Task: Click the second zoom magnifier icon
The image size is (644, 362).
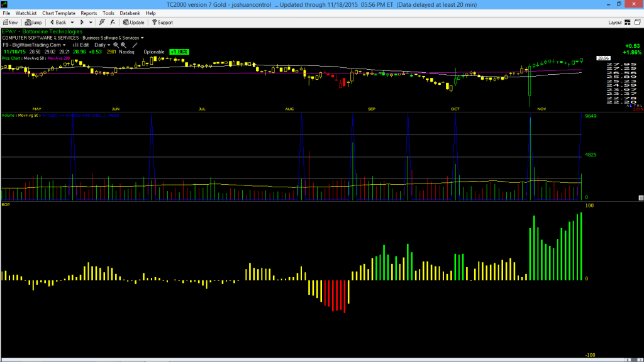Action: pyautogui.click(x=123, y=45)
